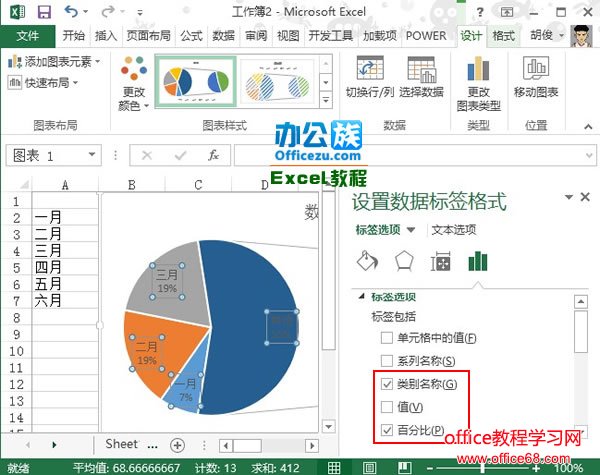Switch to Normal view in the status bar
The height and width of the screenshot is (475, 600).
pos(334,468)
